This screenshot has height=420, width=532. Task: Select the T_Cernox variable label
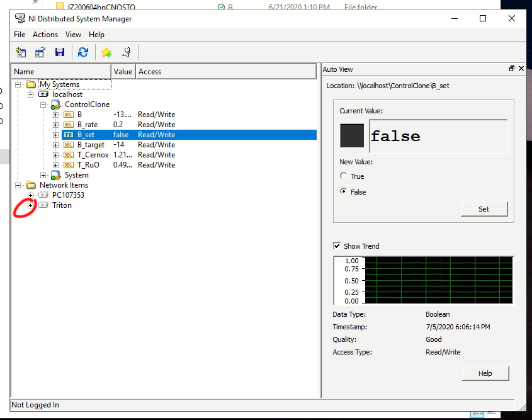point(93,155)
